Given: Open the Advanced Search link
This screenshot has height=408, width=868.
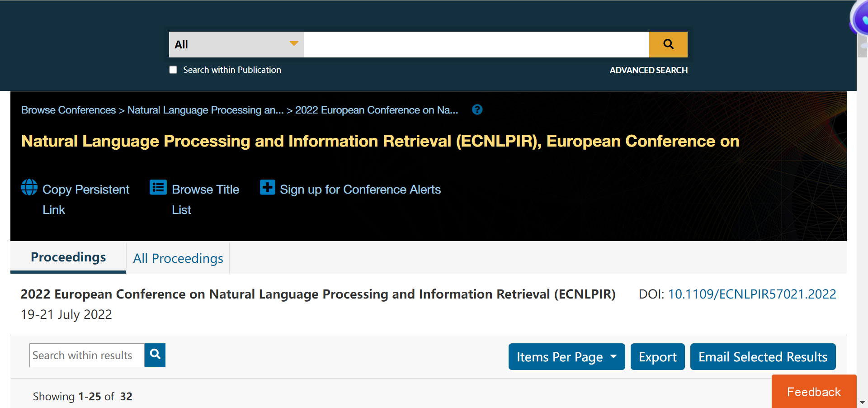Looking at the screenshot, I should coord(648,70).
